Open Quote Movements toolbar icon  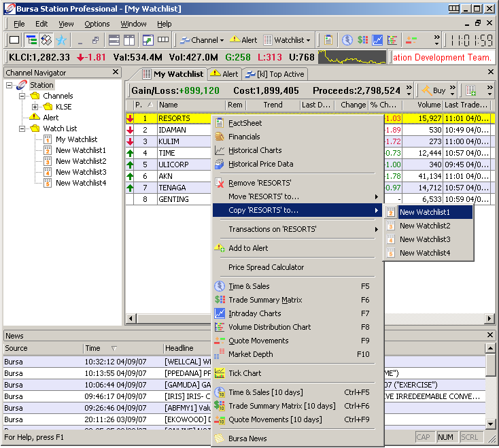tap(411, 40)
